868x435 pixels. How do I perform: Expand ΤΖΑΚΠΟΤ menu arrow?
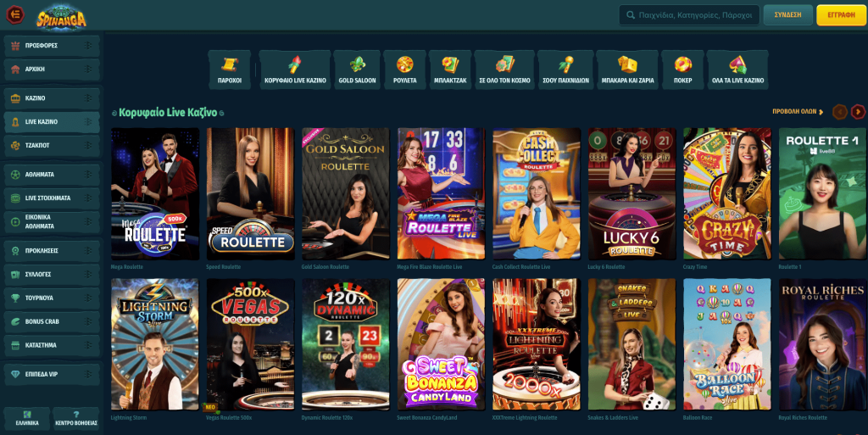(88, 145)
